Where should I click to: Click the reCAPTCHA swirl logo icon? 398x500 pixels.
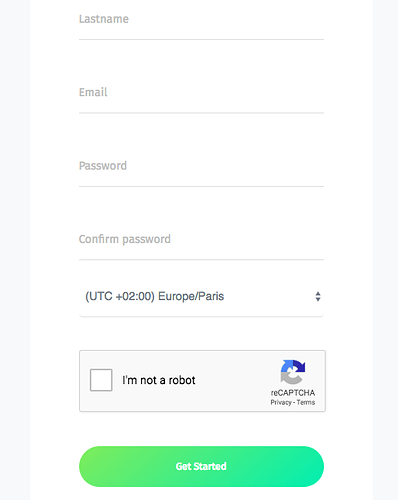293,372
